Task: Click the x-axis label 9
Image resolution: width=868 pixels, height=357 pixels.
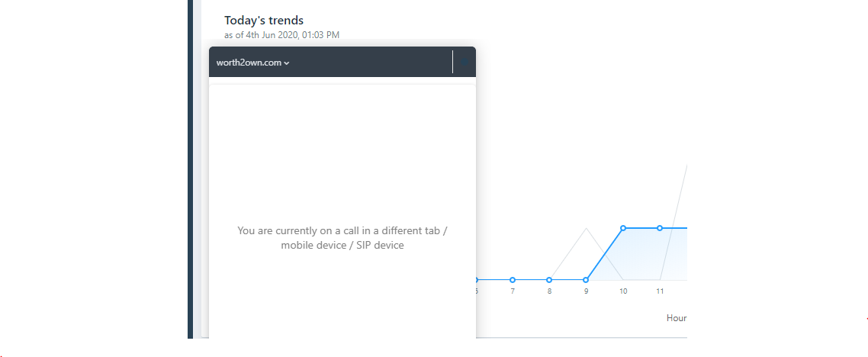Action: 586,291
